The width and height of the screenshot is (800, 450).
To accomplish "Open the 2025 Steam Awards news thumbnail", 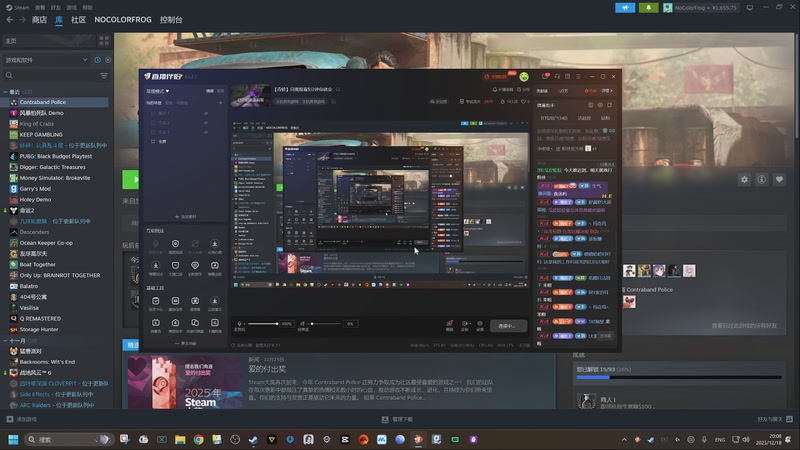I will coord(184,382).
